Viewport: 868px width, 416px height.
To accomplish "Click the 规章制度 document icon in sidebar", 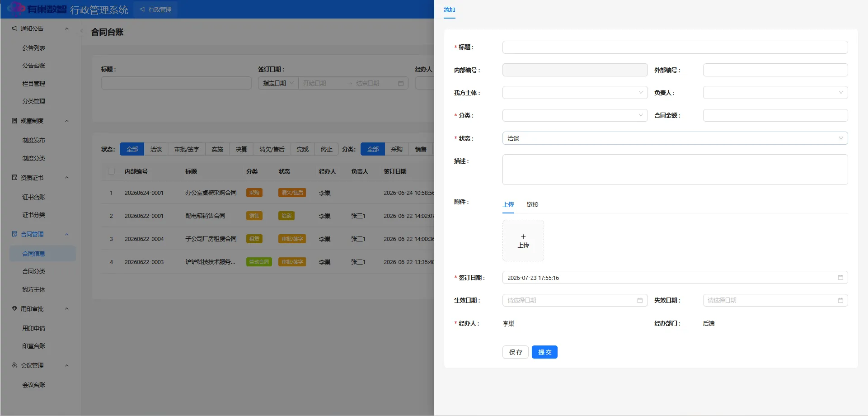I will click(14, 121).
